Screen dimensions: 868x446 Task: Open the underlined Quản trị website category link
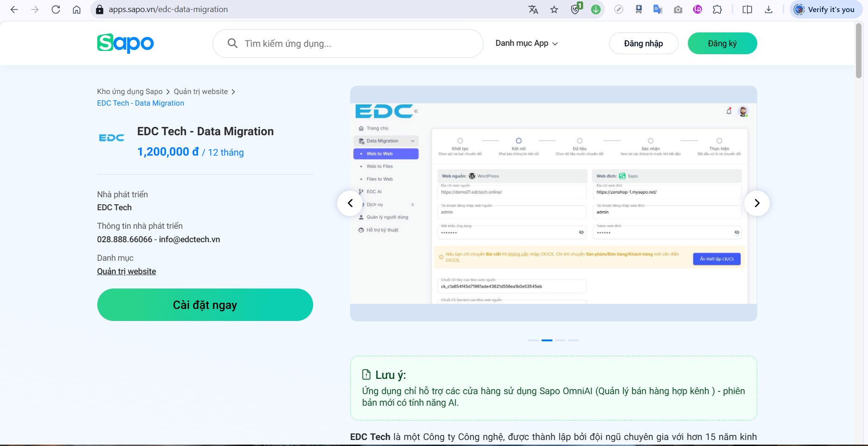[x=126, y=271]
